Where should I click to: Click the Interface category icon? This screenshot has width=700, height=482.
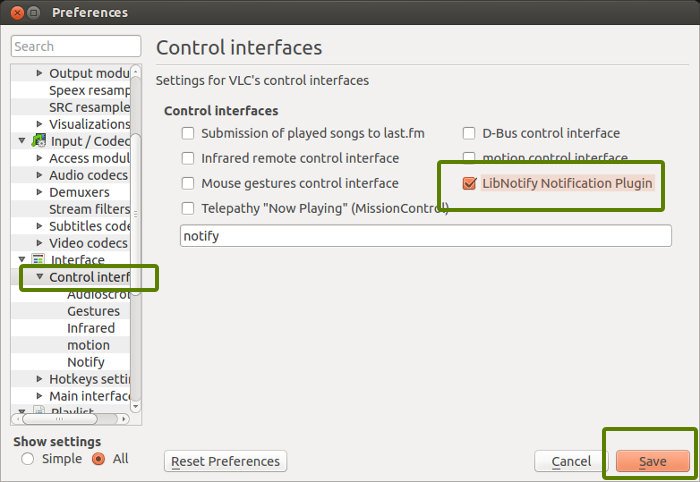pyautogui.click(x=39, y=260)
